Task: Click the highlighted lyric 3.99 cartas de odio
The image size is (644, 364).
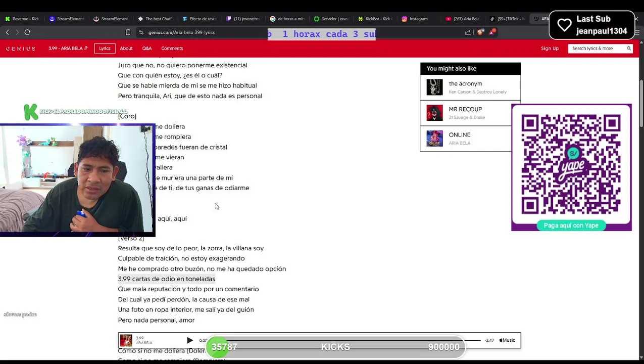Action: click(167, 279)
